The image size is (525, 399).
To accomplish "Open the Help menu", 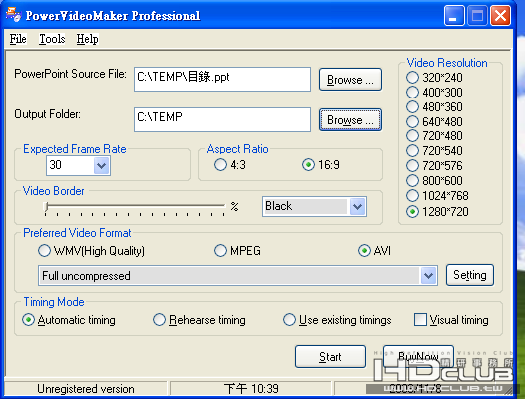I will (x=87, y=39).
